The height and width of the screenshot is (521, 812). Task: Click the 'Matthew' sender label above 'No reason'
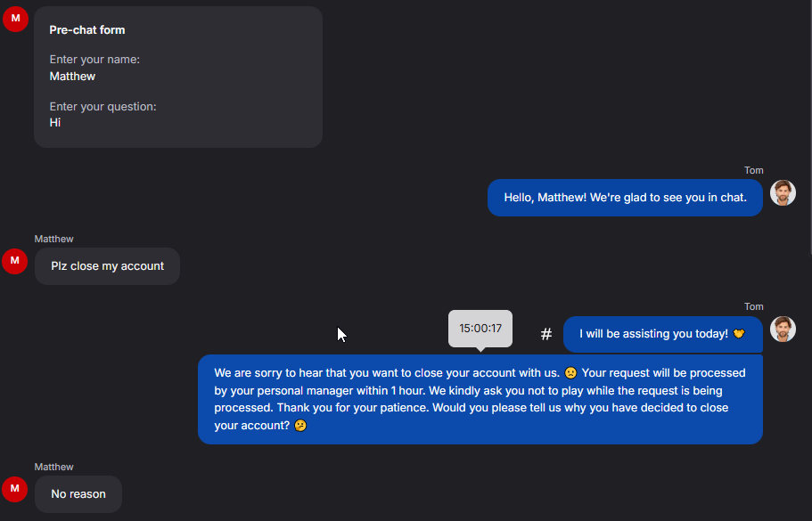53,467
